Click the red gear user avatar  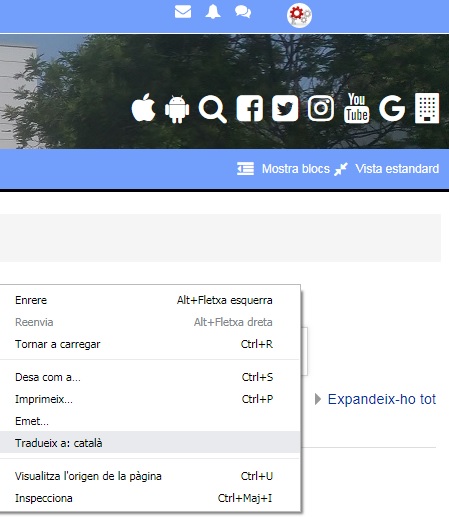click(x=299, y=15)
